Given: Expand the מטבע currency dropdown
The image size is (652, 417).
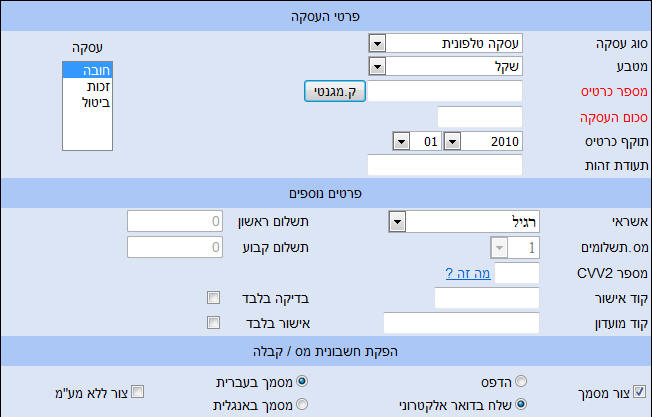Looking at the screenshot, I should (x=378, y=67).
